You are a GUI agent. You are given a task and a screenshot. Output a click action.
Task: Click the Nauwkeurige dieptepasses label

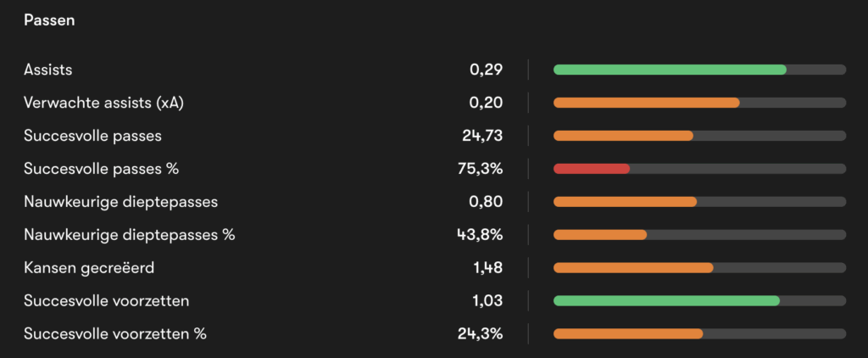pyautogui.click(x=120, y=202)
